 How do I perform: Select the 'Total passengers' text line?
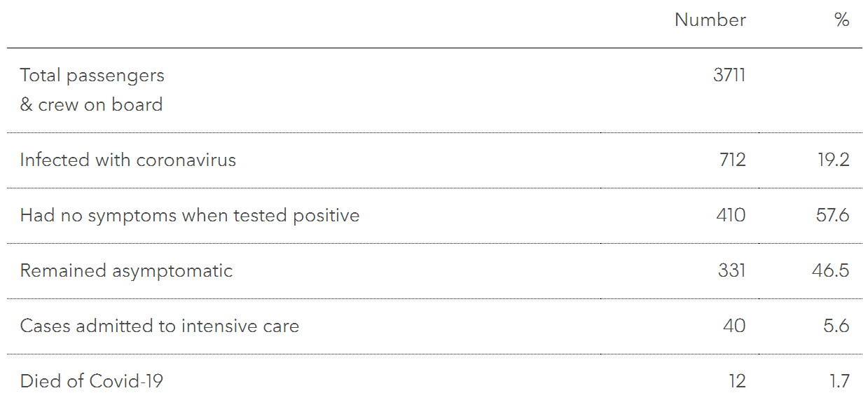tap(92, 75)
